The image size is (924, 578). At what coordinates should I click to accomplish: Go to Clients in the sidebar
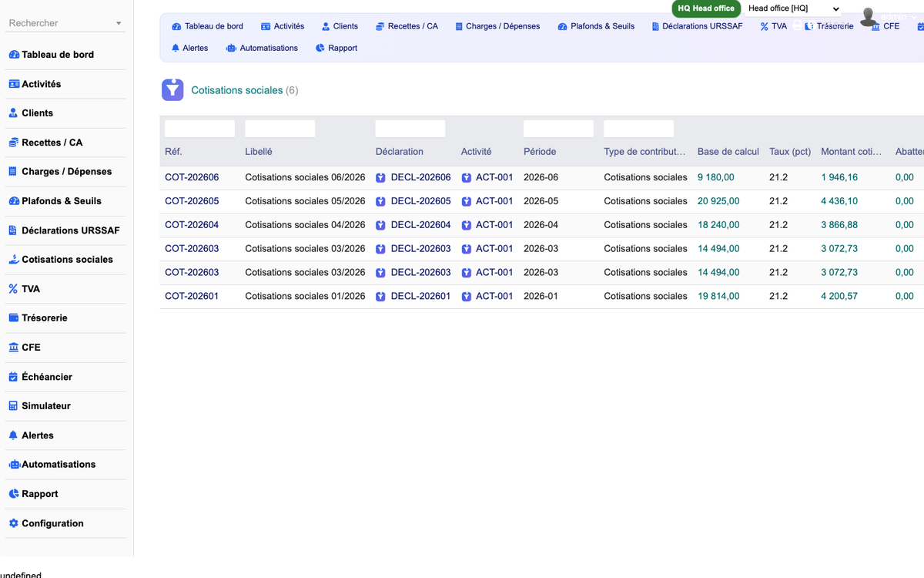coord(37,113)
